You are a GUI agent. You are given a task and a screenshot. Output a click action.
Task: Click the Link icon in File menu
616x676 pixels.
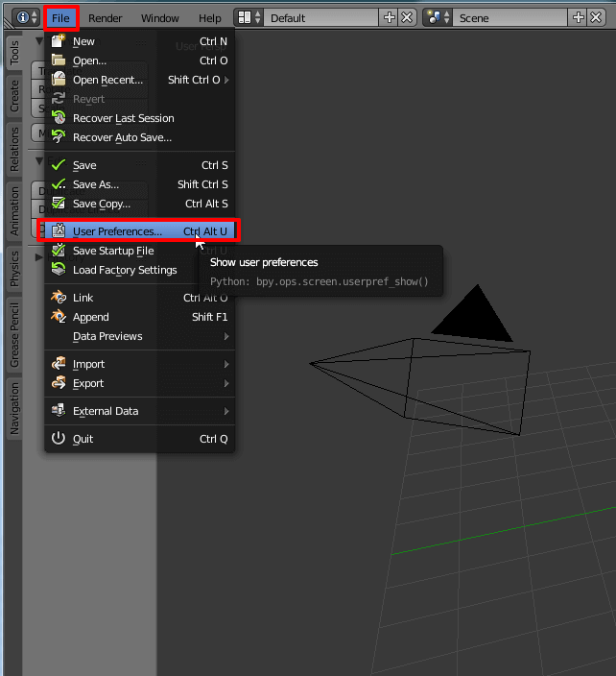pos(59,298)
